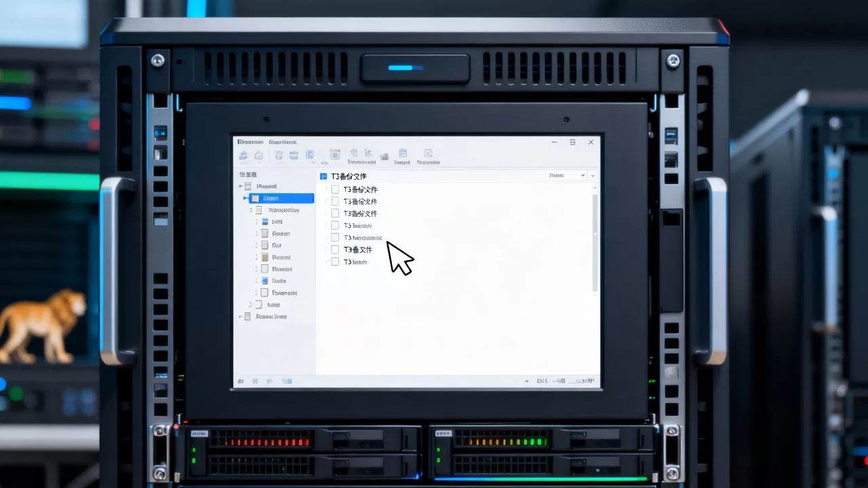Screen dimensions: 868x488
Task: Toggle the arrow of the bottom-most tree node
Action: (x=240, y=317)
